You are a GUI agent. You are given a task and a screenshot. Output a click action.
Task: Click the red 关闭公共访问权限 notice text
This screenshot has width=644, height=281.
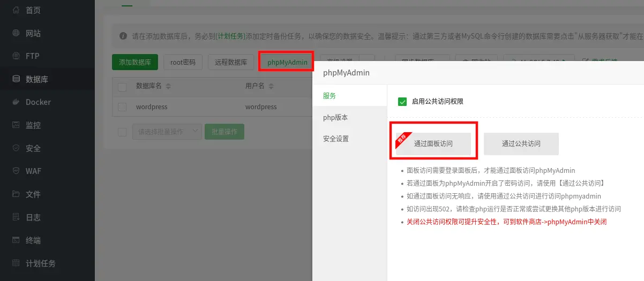[x=506, y=222]
